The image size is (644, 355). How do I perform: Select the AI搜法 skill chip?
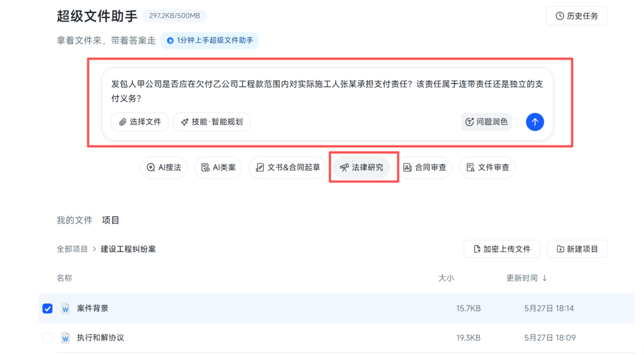coord(163,167)
